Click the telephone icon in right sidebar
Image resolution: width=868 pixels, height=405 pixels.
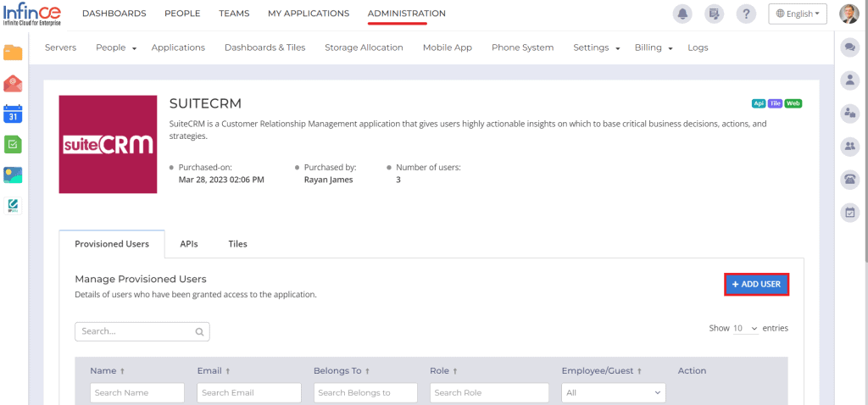(849, 180)
